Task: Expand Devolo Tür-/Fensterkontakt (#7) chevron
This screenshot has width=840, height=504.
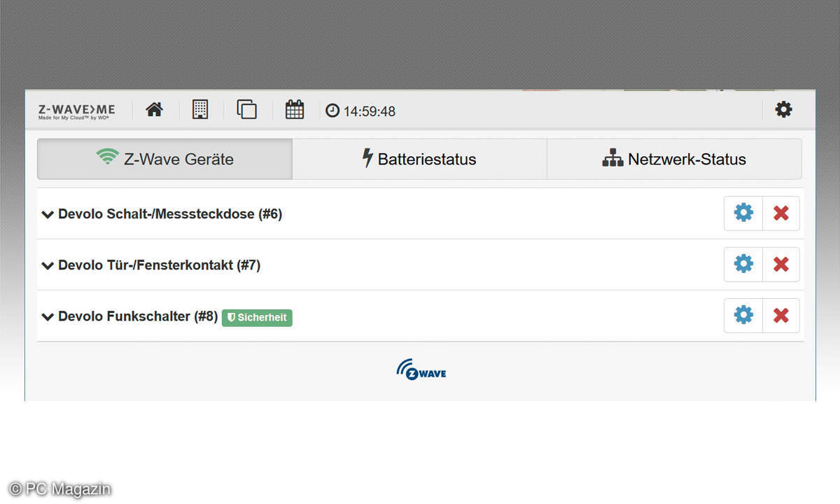Action: (48, 265)
